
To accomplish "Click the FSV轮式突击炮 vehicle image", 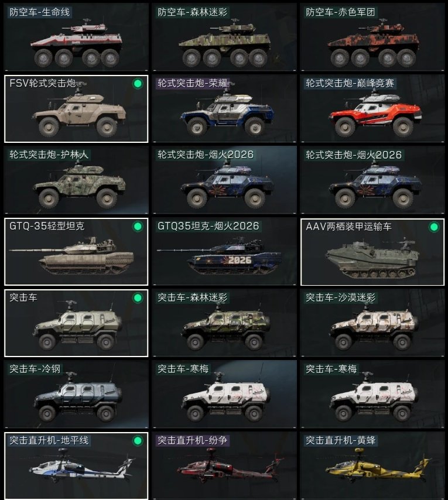I will point(79,112).
